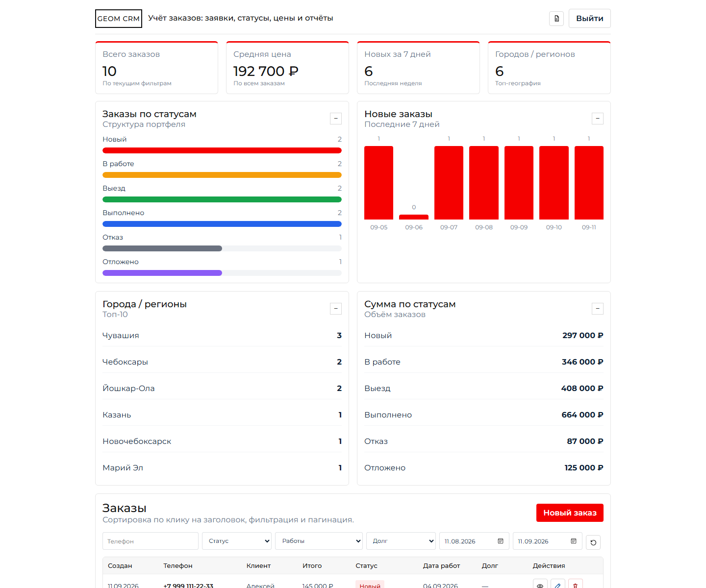This screenshot has width=706, height=588.
Task: Reset filters with the refresh icon
Action: 593,542
